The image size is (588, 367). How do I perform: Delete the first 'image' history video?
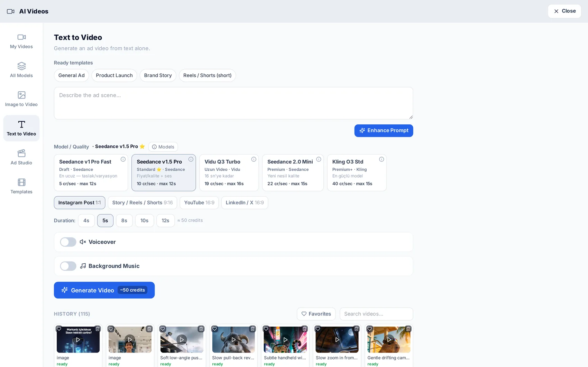98,329
